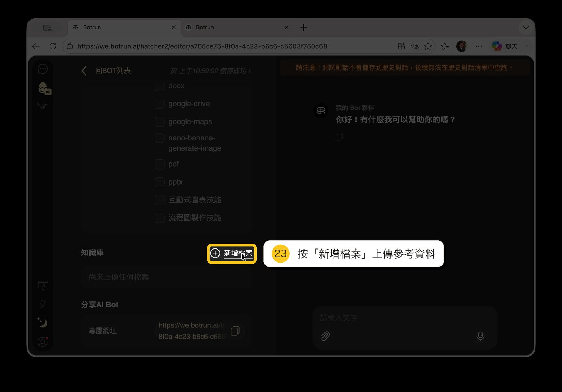This screenshot has width=562, height=392.
Task: Click the saved-successfully timestamp text
Action: (211, 71)
